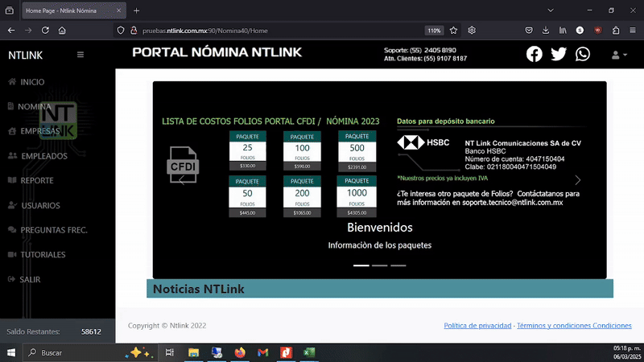The width and height of the screenshot is (644, 362).
Task: Open WhatsApp contact icon in header
Action: [x=582, y=54]
